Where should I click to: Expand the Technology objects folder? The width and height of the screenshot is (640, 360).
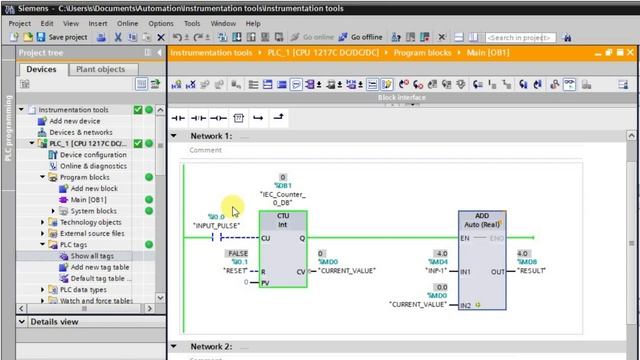[x=42, y=222]
